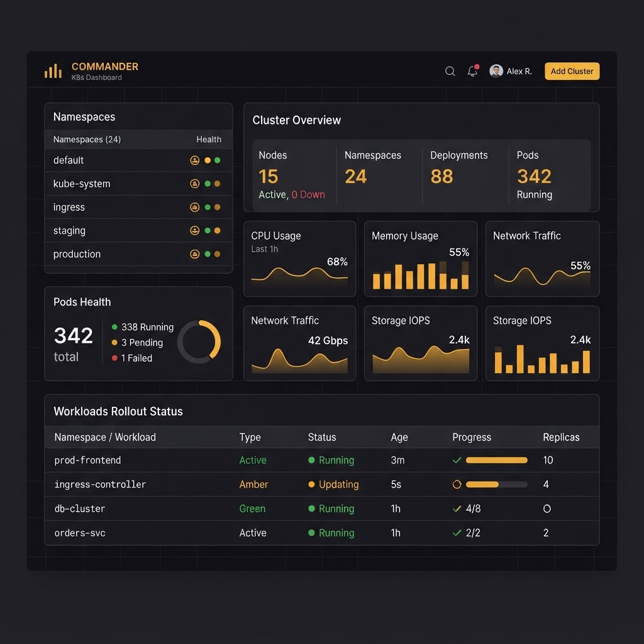Open the CPU Usage chart card
The height and width of the screenshot is (644, 644).
300,258
